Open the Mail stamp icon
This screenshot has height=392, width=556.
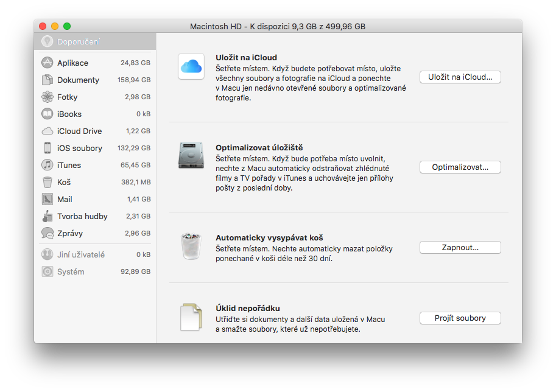48,199
